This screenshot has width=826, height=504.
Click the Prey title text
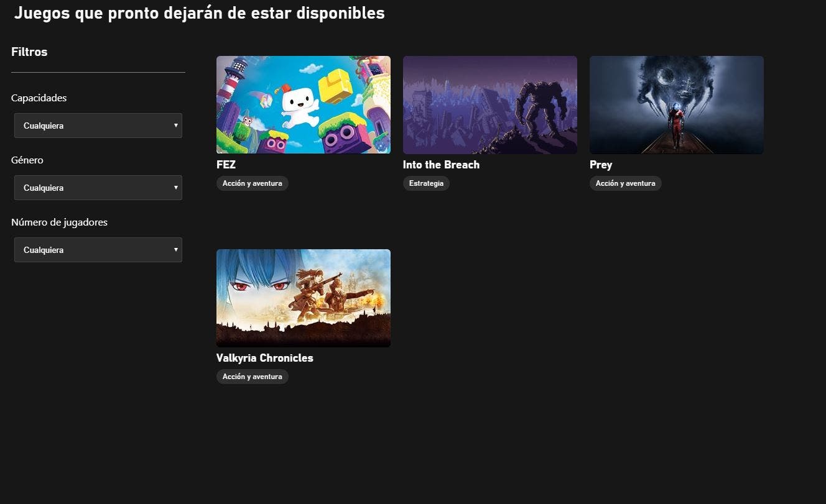pos(601,165)
